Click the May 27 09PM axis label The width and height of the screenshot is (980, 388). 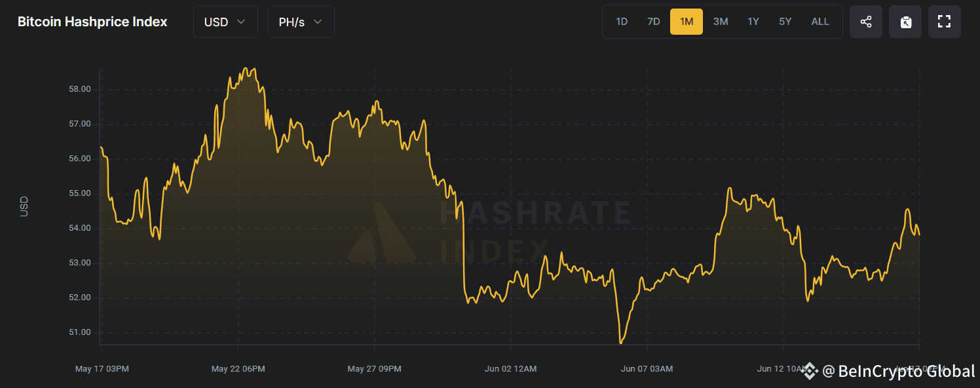click(374, 369)
